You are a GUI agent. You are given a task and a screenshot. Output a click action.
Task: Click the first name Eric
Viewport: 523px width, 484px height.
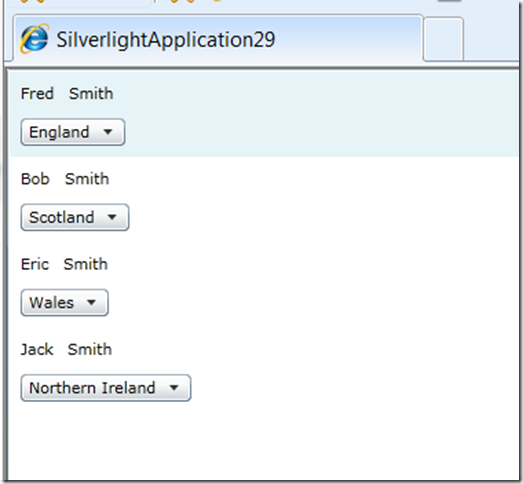[x=35, y=264]
